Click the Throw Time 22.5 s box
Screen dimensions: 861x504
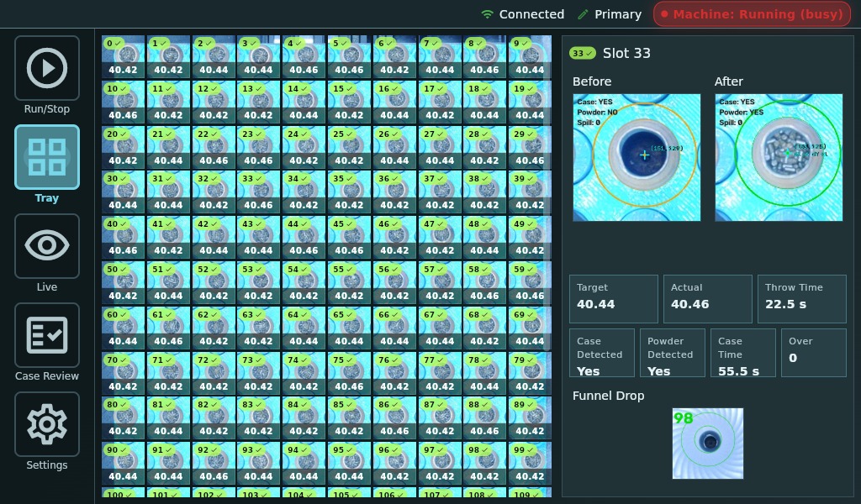click(802, 299)
